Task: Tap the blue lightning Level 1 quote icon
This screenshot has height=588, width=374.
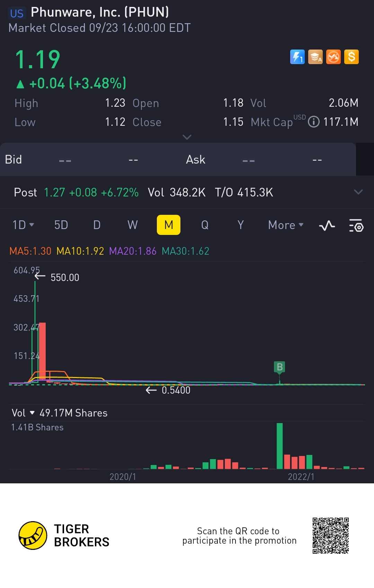Action: point(297,57)
